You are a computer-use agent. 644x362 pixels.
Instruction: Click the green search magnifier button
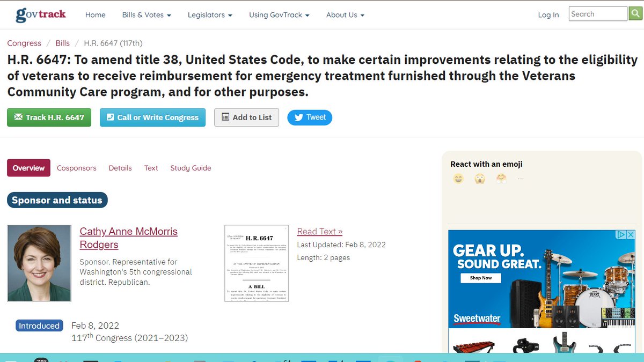click(x=635, y=13)
